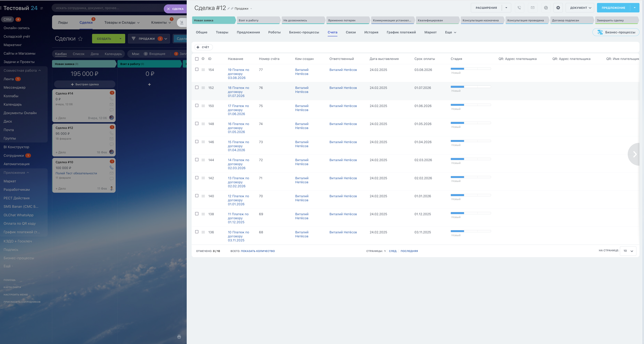Check the select-all invoices checkbox
The image size is (644, 344).
click(197, 59)
